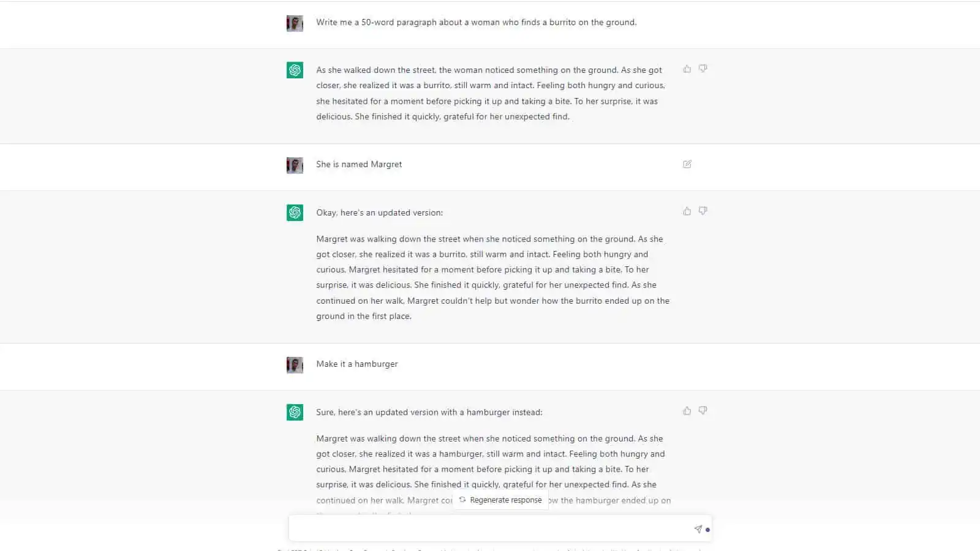Click the ChatGPT logo beside the first response
This screenshot has width=980, height=551.
tap(295, 70)
